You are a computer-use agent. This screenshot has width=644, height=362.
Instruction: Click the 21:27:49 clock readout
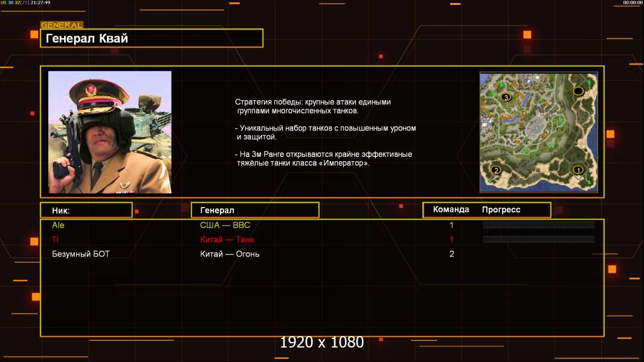[40, 2]
